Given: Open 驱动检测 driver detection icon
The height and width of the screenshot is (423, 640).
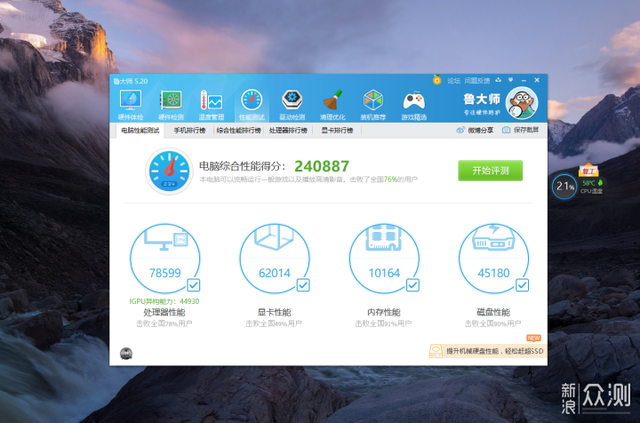Looking at the screenshot, I should 292,105.
